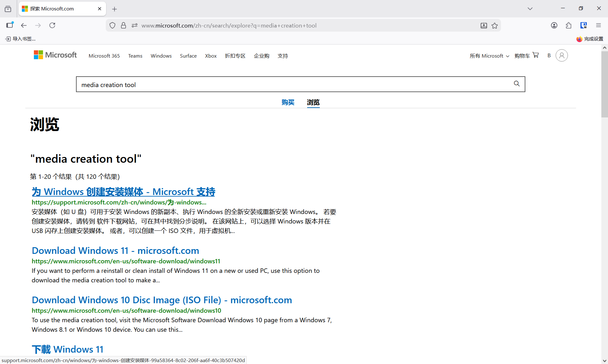
Task: Reload the page using the refresh icon
Action: (52, 25)
